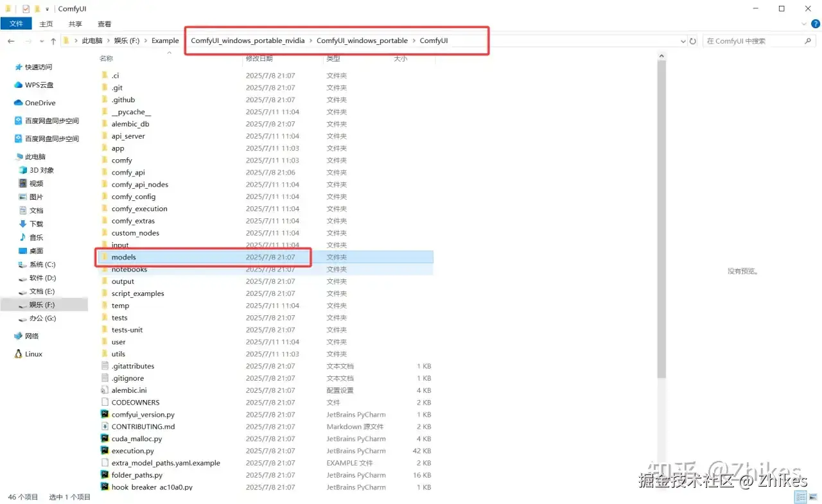Expand chevron after 此电脑 in address bar
The height and width of the screenshot is (504, 822).
coord(108,40)
